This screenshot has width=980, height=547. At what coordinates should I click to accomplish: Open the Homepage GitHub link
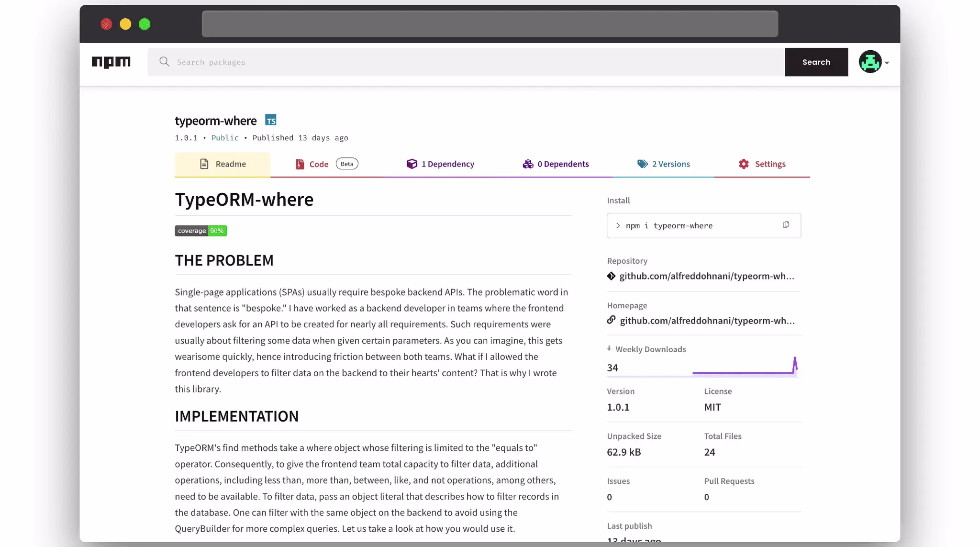(x=707, y=321)
